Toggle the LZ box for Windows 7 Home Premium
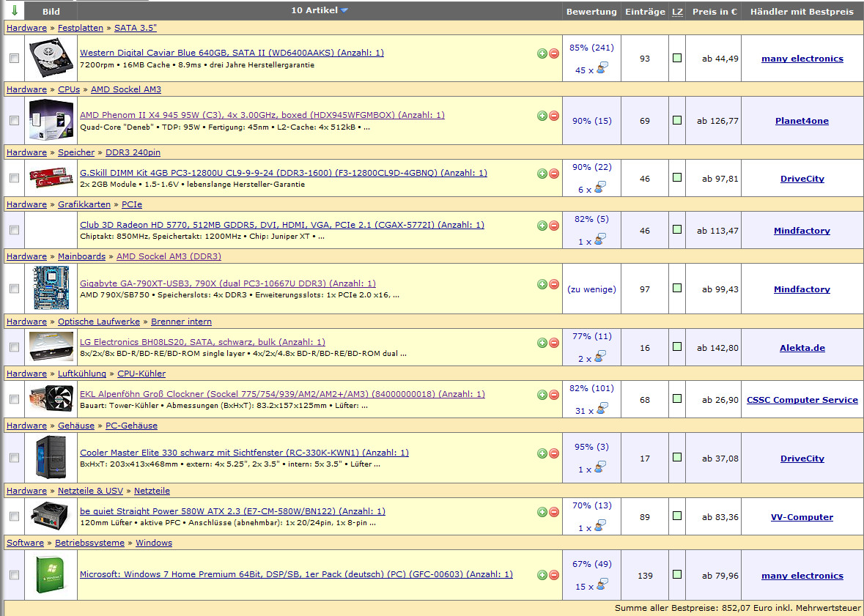The image size is (864, 616). 677,574
